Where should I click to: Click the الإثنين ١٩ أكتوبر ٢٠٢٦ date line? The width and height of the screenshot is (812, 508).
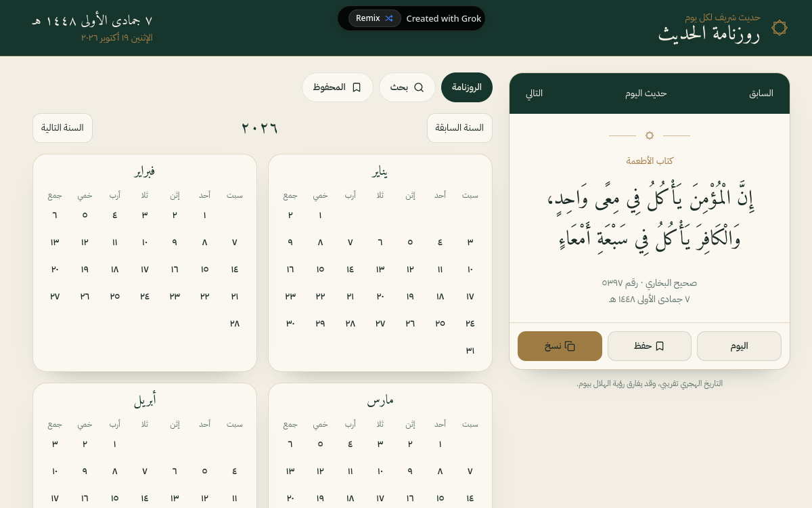117,38
